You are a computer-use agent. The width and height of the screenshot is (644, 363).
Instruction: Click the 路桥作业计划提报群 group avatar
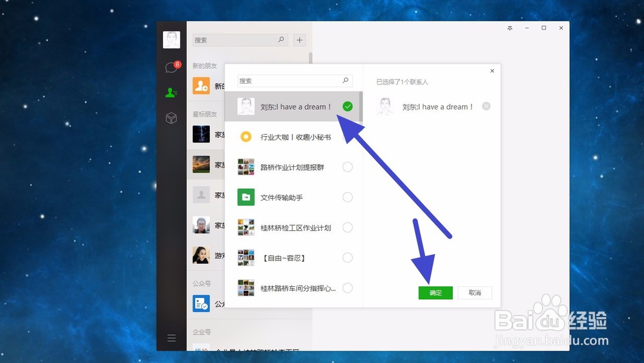pos(246,167)
